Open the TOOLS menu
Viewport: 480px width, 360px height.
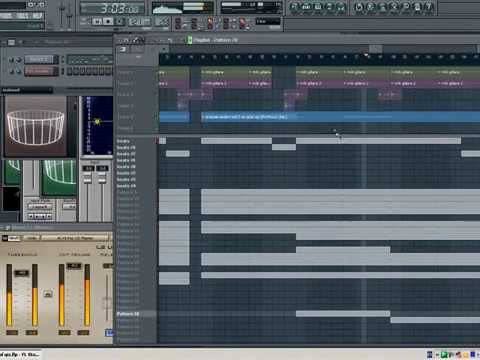tap(23, 16)
